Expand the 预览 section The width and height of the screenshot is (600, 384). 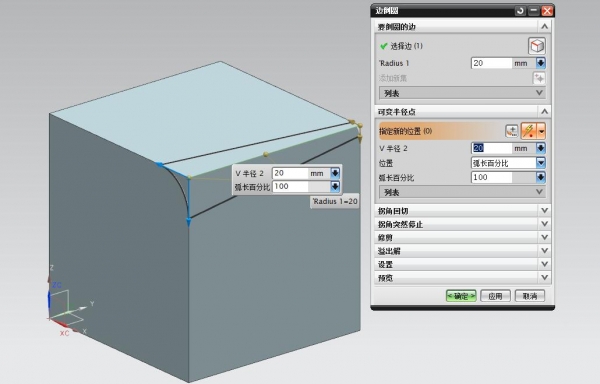coord(463,278)
